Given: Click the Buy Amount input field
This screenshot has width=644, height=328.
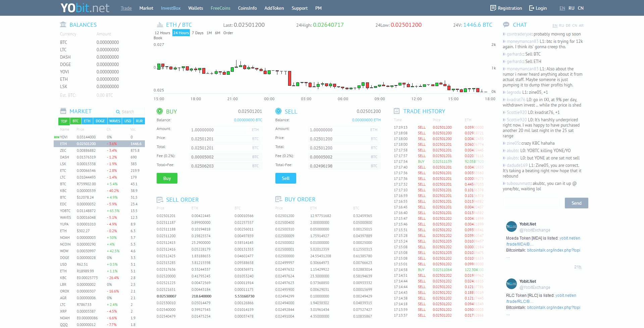Looking at the screenshot, I should (x=225, y=130).
